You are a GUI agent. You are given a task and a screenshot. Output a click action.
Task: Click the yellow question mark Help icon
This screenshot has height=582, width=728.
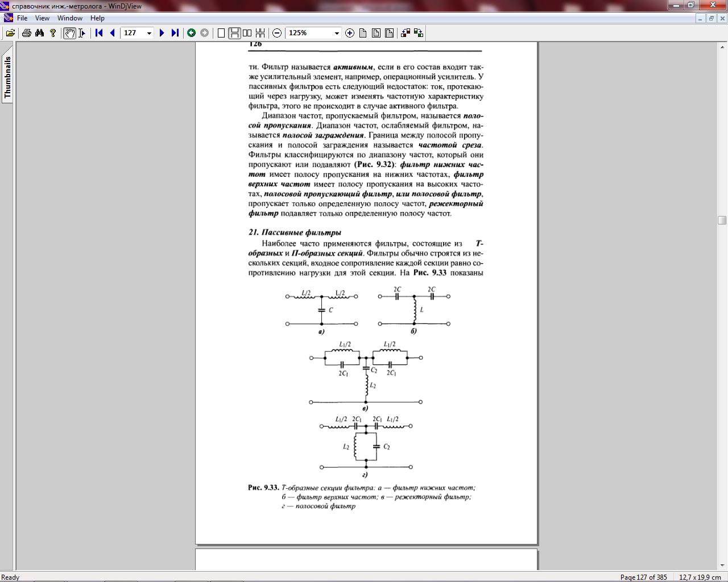[x=53, y=33]
